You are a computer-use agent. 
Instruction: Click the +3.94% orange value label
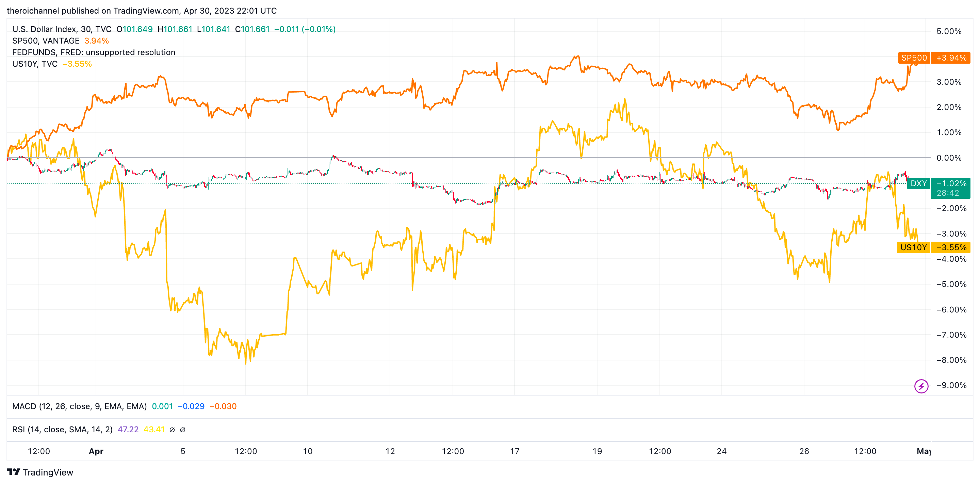click(951, 58)
